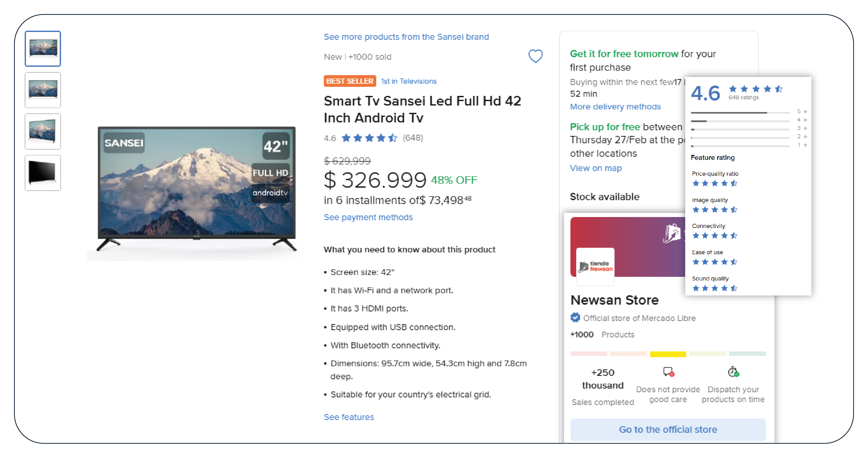Open See more products from Sansei brand
868x458 pixels.
coord(406,37)
